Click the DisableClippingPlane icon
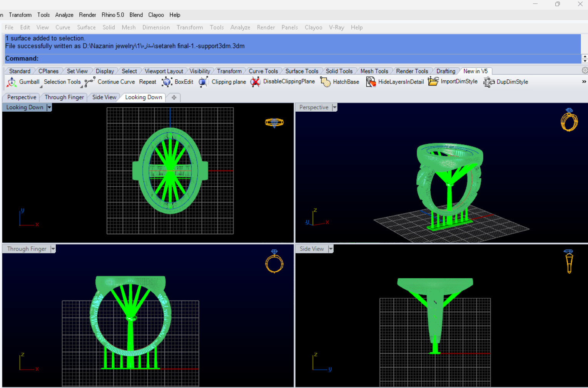588x388 pixels. (255, 82)
